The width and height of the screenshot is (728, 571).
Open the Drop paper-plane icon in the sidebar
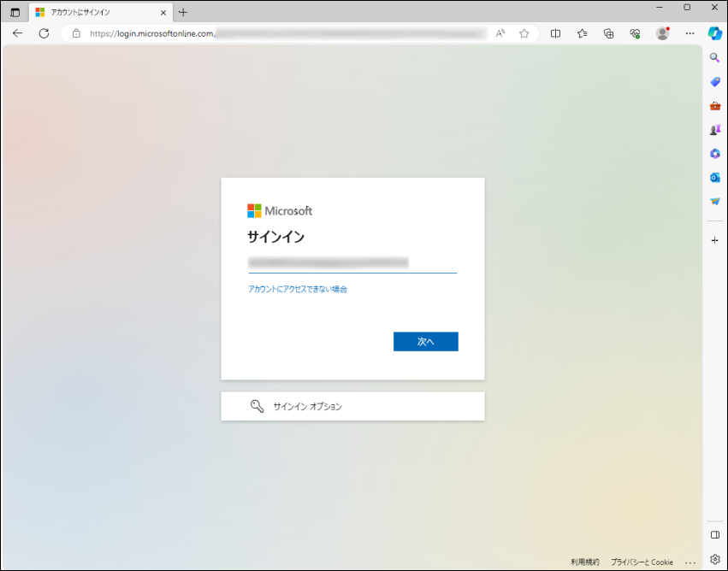[x=714, y=202]
